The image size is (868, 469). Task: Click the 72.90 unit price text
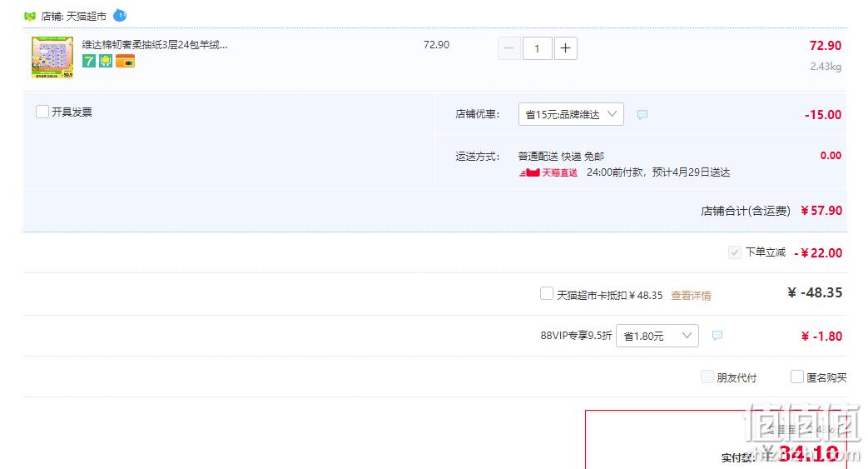pos(436,45)
